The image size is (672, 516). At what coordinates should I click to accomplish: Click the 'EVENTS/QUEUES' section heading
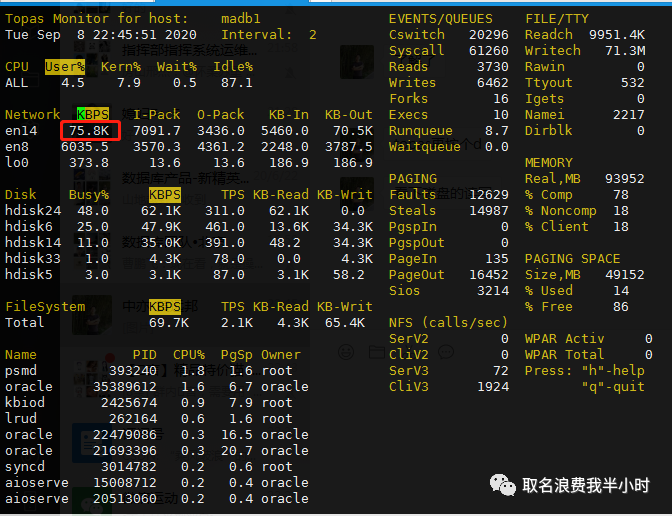441,19
